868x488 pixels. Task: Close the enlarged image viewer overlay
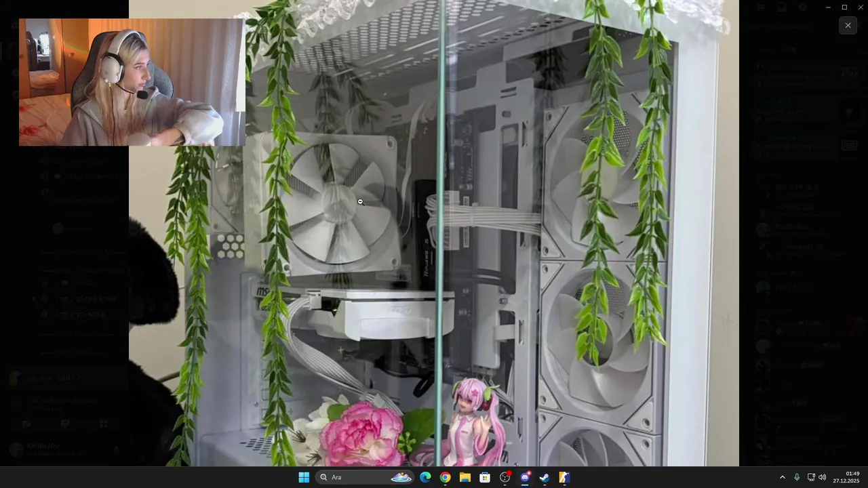(x=848, y=25)
